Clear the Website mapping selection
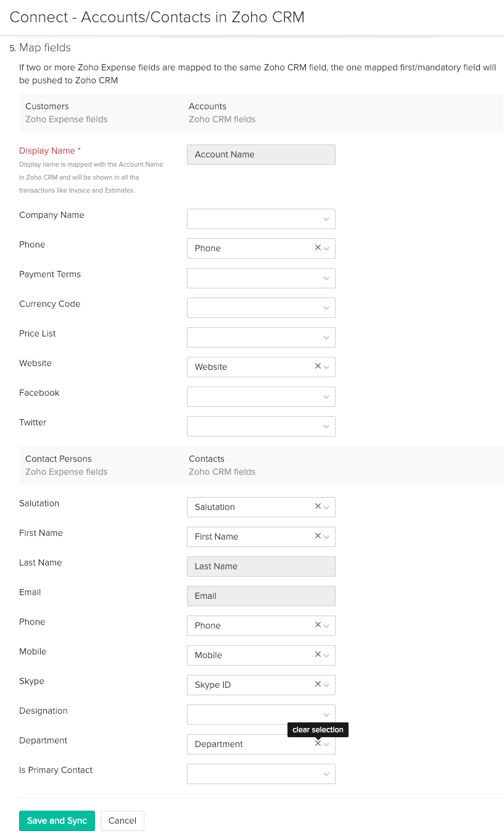 click(x=318, y=366)
